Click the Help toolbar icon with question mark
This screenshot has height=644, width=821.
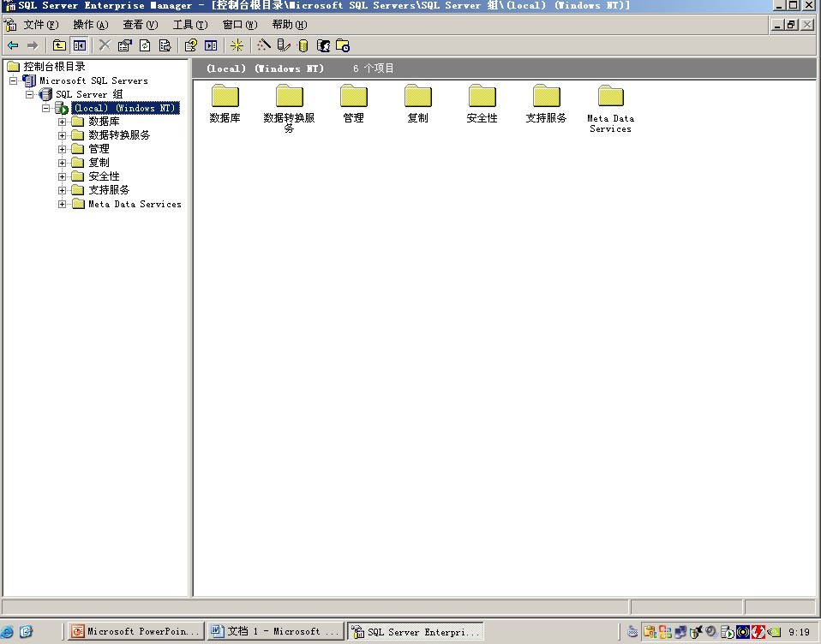pyautogui.click(x=190, y=45)
